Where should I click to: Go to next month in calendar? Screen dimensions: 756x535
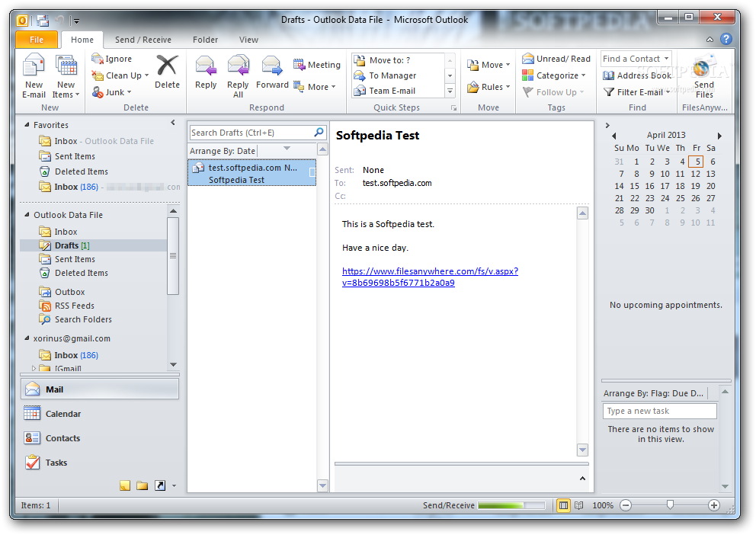(719, 136)
